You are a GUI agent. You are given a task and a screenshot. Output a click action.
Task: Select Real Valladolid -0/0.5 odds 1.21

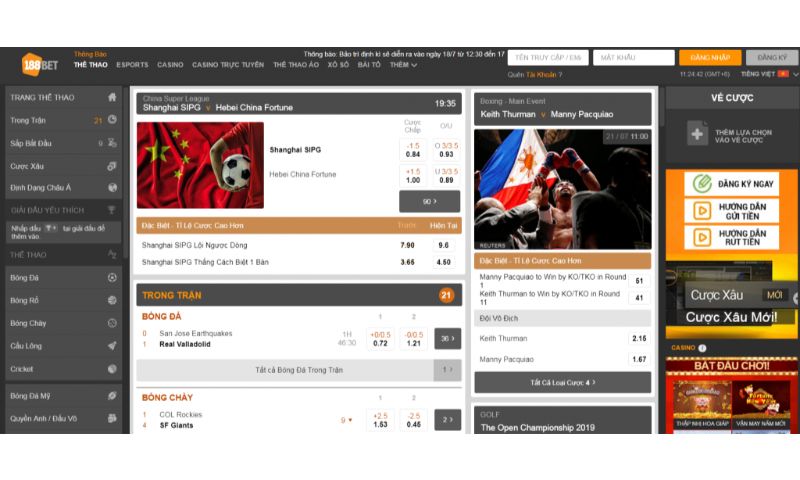coord(414,339)
